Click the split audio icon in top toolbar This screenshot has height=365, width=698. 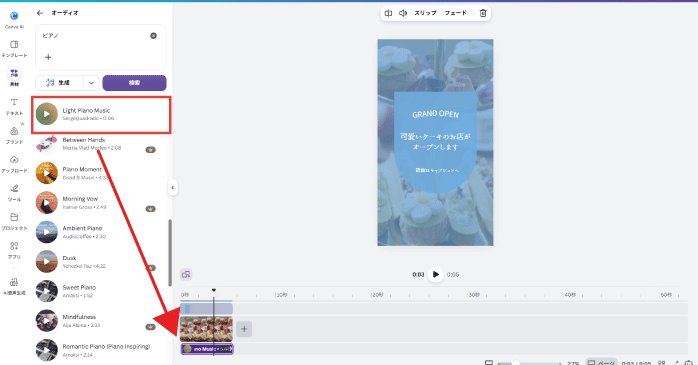[x=388, y=13]
